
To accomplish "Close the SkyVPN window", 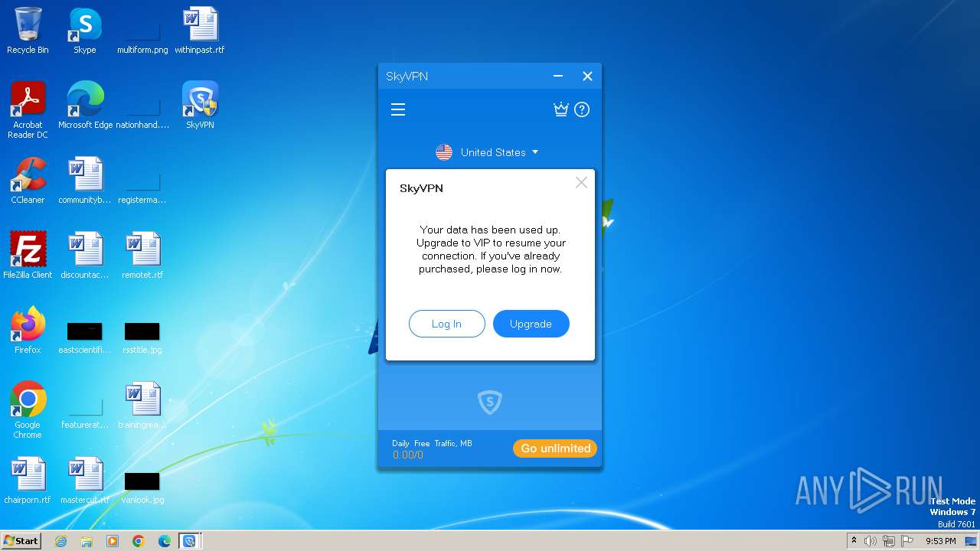I will [x=587, y=76].
